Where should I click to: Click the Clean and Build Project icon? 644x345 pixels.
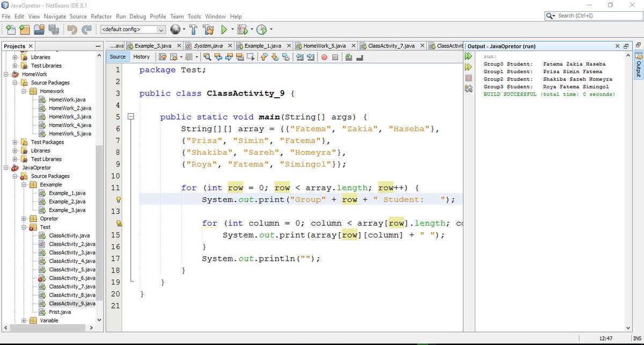click(209, 29)
